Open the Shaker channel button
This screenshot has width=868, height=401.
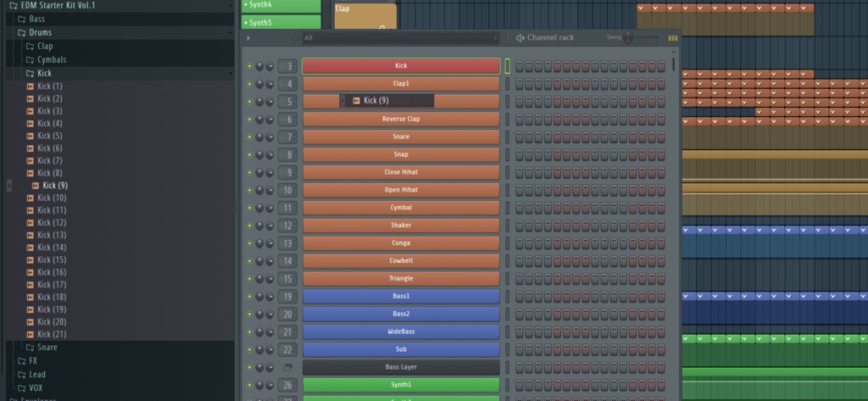[x=401, y=226]
